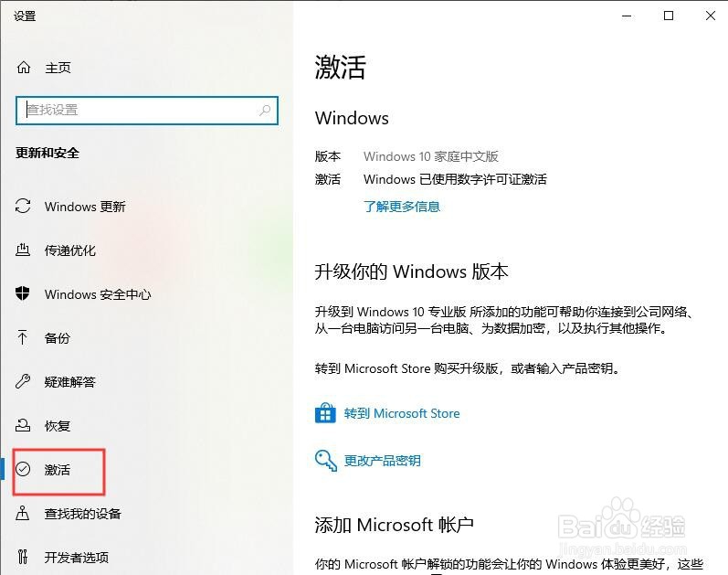The height and width of the screenshot is (575, 728).
Task: Click the 开发者选项 tools icon
Action: click(22, 557)
